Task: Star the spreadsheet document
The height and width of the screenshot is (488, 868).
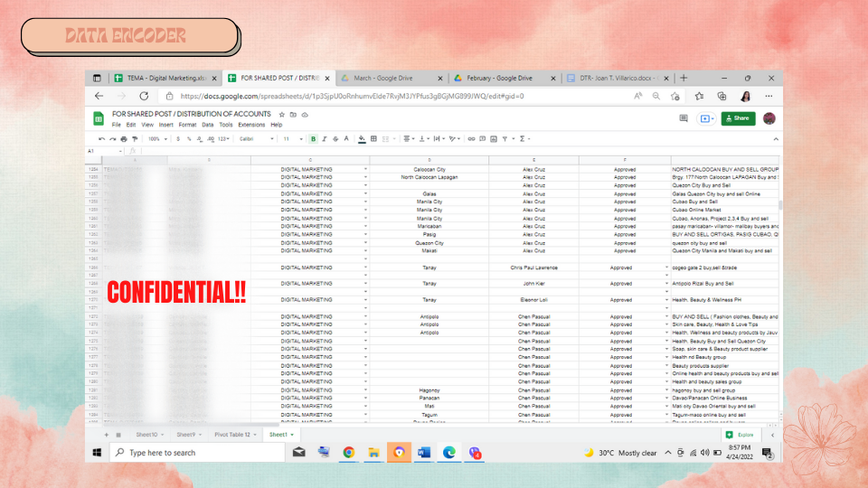Action: pos(282,115)
